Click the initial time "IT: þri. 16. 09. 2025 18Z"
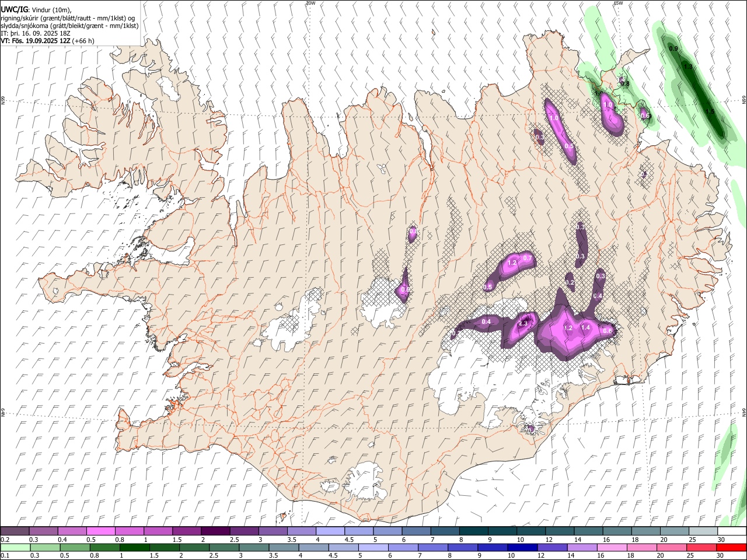747x560 pixels. [35, 33]
